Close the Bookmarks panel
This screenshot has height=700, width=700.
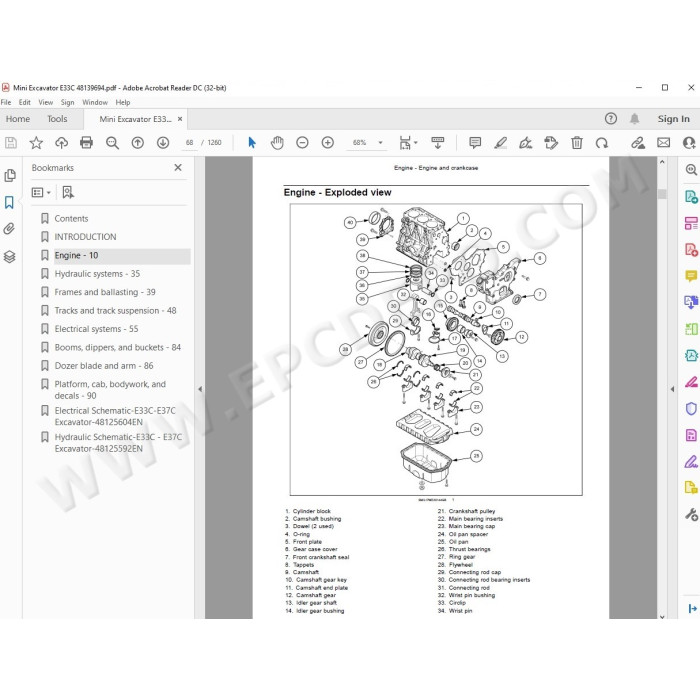tap(178, 167)
